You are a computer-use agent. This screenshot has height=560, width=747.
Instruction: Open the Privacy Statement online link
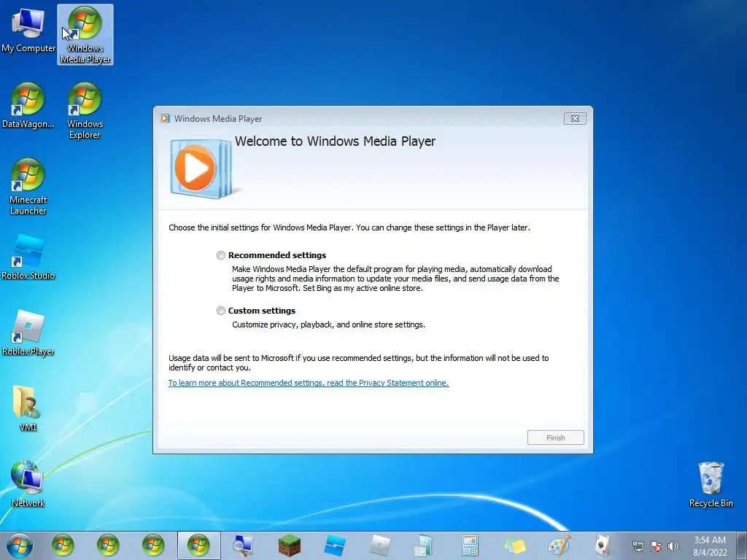pos(309,383)
